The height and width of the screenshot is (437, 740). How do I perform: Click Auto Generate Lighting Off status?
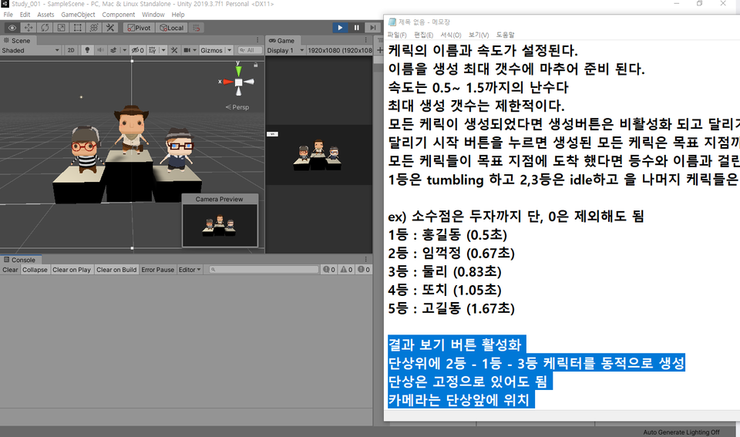point(681,432)
